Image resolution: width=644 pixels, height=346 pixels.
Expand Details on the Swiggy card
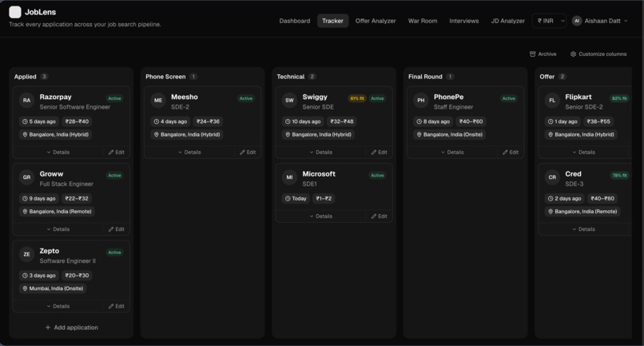[320, 152]
